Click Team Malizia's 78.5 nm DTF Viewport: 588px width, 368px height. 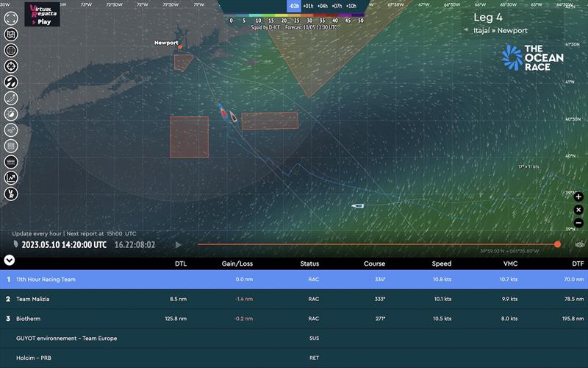pyautogui.click(x=574, y=299)
